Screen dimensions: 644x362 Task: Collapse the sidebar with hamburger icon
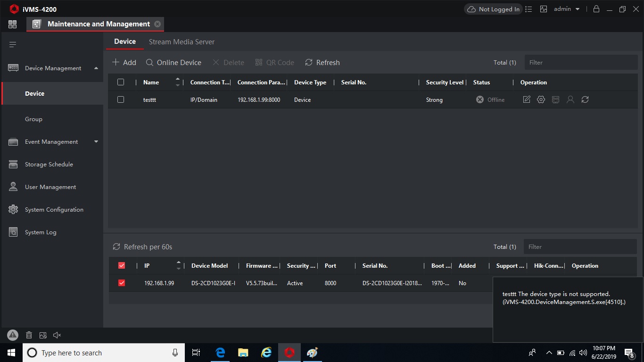(x=13, y=44)
